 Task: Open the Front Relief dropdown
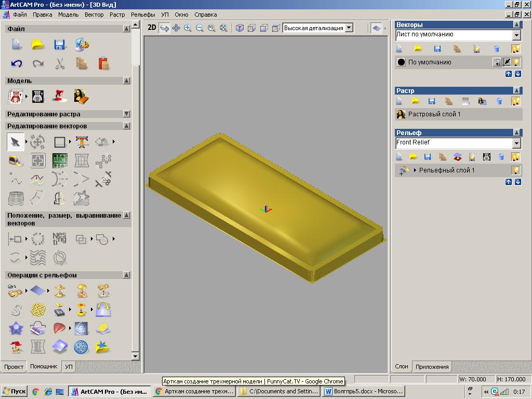point(516,143)
